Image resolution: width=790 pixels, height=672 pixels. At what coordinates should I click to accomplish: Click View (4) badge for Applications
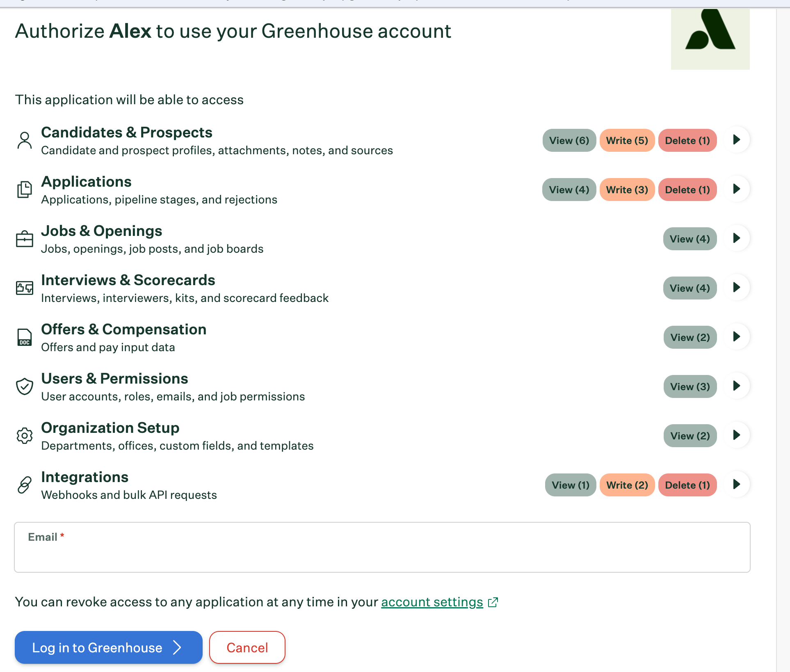point(569,190)
